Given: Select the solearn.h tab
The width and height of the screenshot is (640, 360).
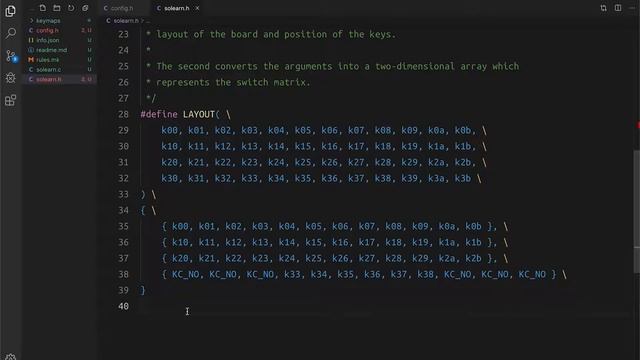Looking at the screenshot, I should coord(177,8).
